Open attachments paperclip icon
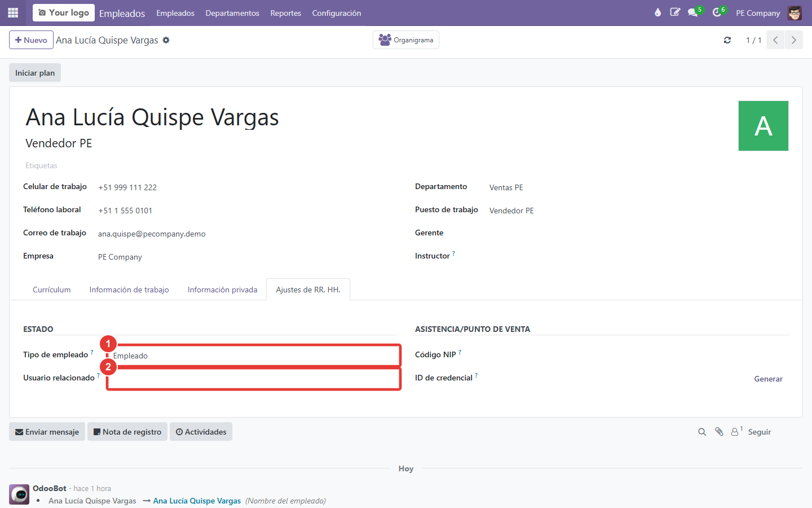Screen dimensions: 812x508 coord(719,432)
